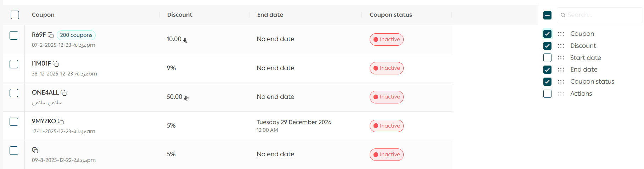Toggle all columns master checkbox
Image resolution: width=644 pixels, height=169 pixels.
pyautogui.click(x=547, y=15)
